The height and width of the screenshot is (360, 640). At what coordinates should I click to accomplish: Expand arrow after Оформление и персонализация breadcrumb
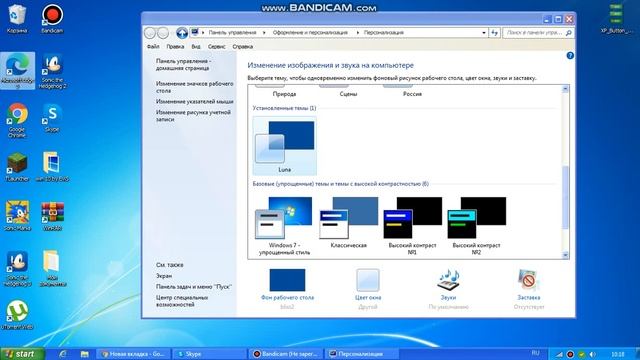point(358,33)
